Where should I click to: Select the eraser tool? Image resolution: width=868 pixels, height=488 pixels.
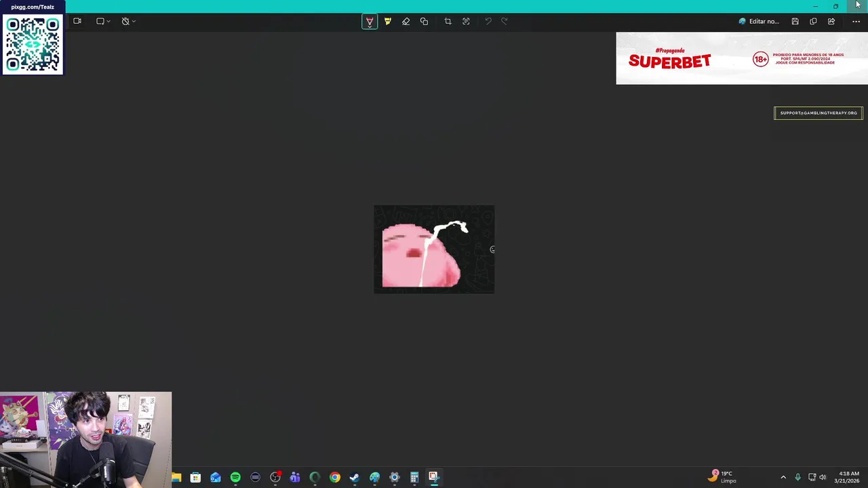pos(406,22)
